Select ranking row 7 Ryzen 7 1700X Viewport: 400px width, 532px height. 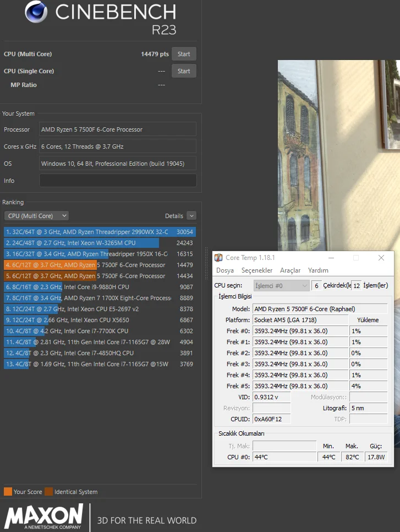point(100,298)
